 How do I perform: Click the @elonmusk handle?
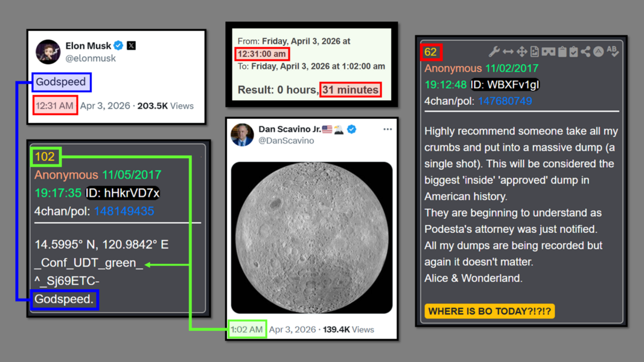click(91, 59)
